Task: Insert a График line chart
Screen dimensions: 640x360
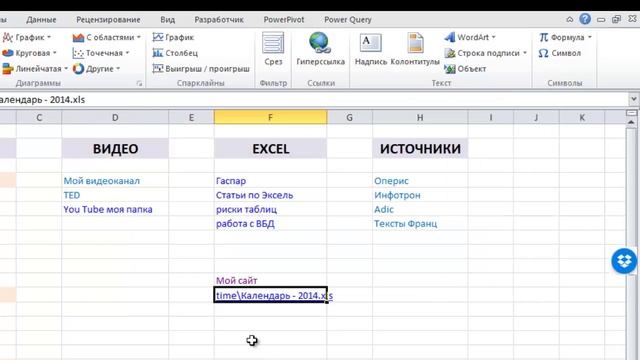Action: (27, 37)
